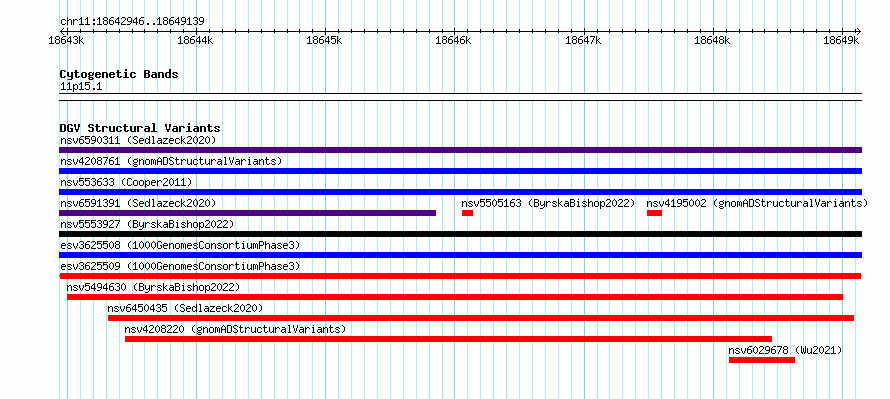The height and width of the screenshot is (399, 890).
Task: Click the nsv6591391 (Sedlazeck2020) label
Action: [x=138, y=203]
